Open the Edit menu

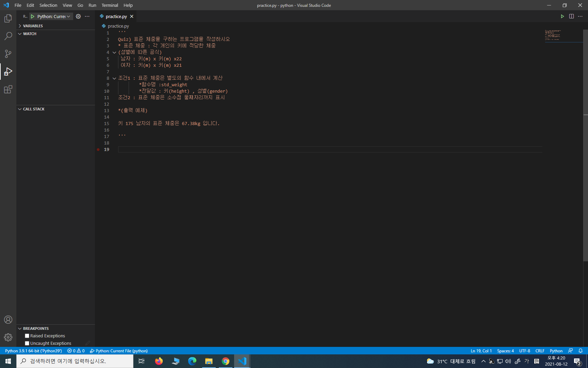pyautogui.click(x=30, y=5)
